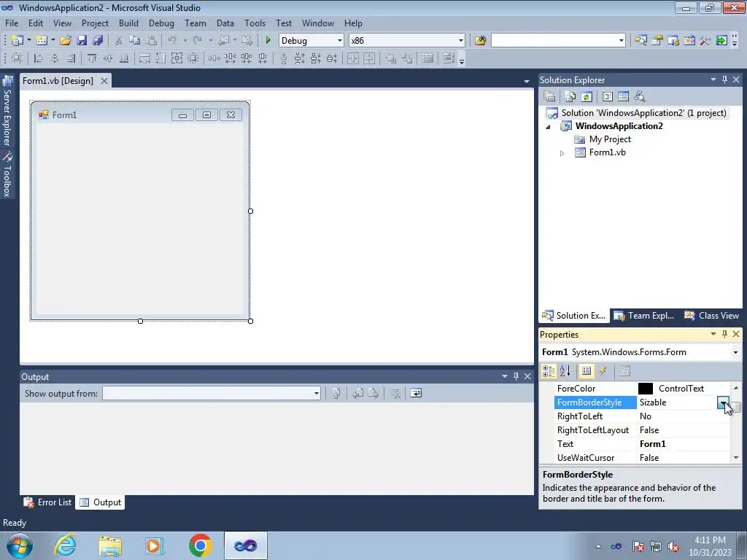Pin the Properties window with the pushpin
747x560 pixels.
point(724,334)
